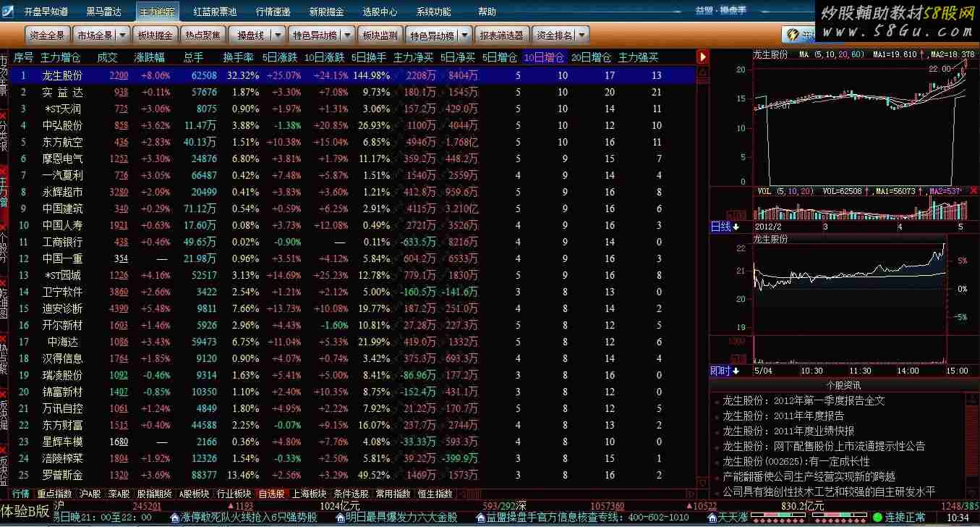Open the 帮助 menu
The height and width of the screenshot is (527, 980).
[x=487, y=12]
